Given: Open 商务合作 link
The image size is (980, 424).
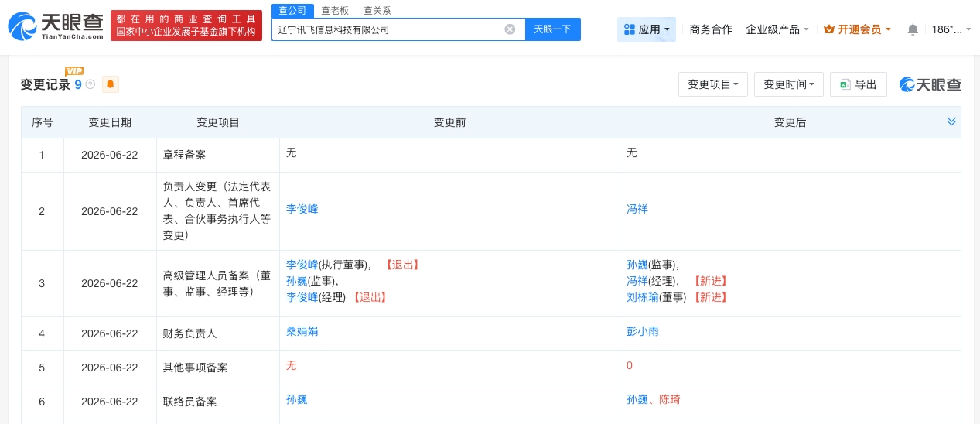Looking at the screenshot, I should point(711,29).
